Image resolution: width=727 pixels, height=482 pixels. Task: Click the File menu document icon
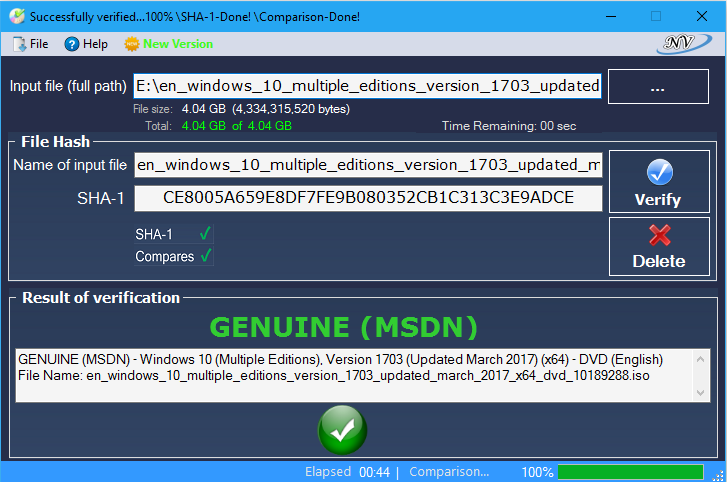(x=19, y=44)
